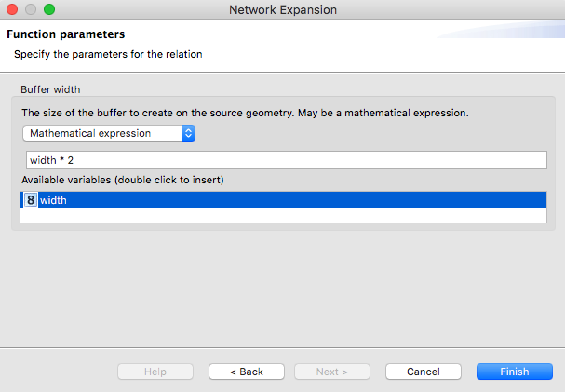
Task: Cancel the Network Expansion wizard
Action: point(424,372)
